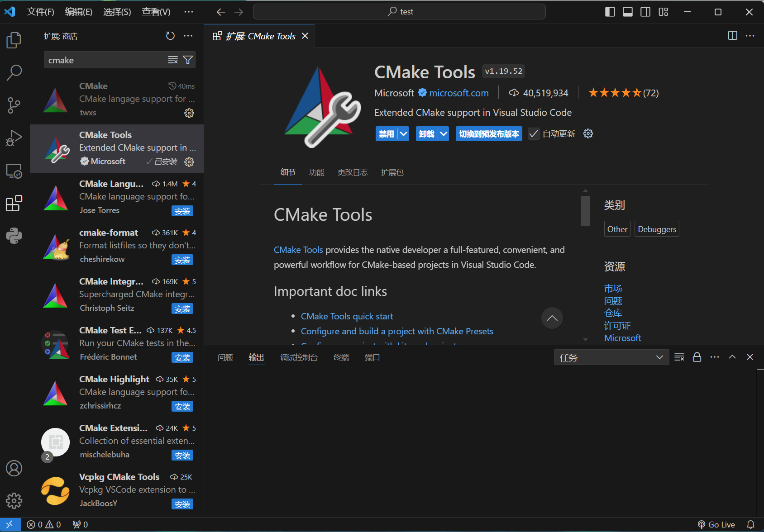
Task: Open the notifications bell in status bar
Action: tap(750, 525)
